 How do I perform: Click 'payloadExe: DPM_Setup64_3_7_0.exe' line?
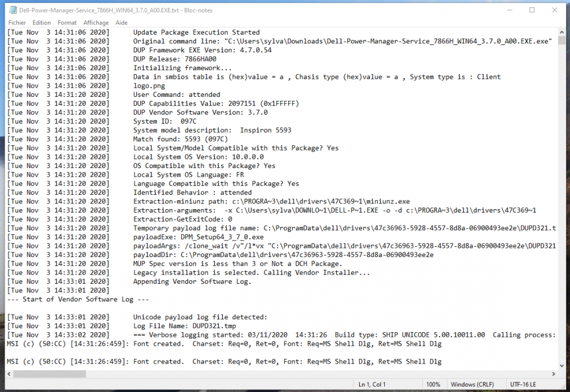[x=198, y=237]
